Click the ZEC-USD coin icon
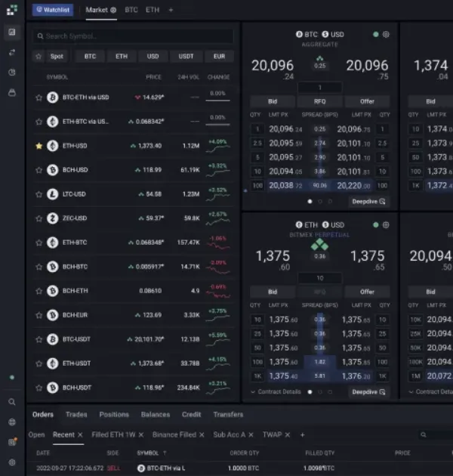 (x=53, y=218)
